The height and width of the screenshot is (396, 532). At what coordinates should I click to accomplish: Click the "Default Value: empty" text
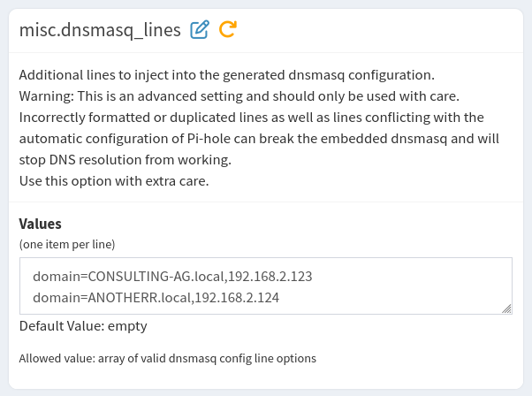(83, 326)
